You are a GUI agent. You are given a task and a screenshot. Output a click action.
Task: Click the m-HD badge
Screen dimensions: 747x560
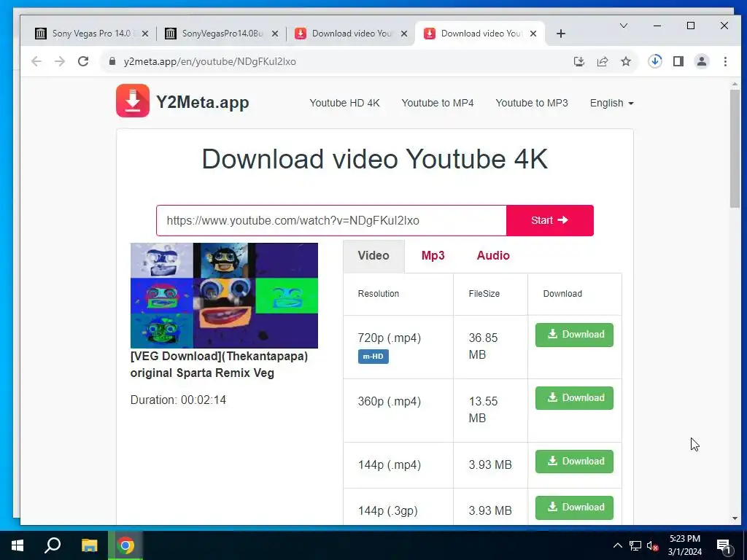373,356
